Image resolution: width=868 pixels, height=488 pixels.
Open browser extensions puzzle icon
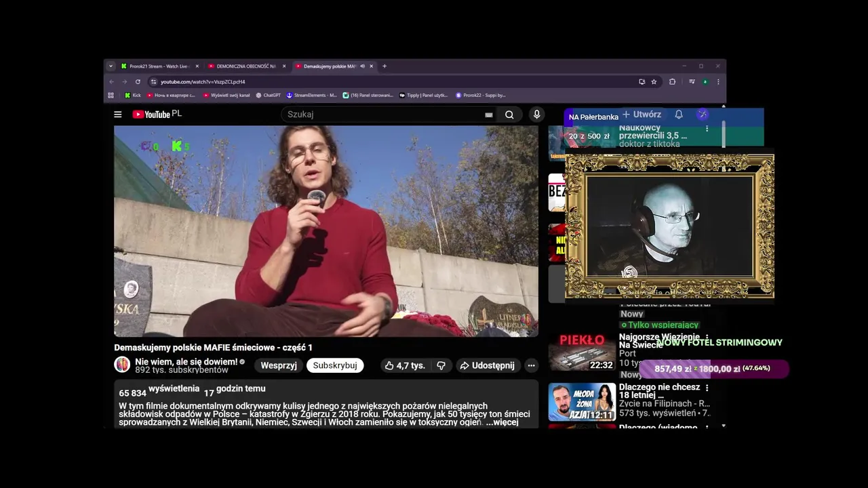pyautogui.click(x=672, y=82)
